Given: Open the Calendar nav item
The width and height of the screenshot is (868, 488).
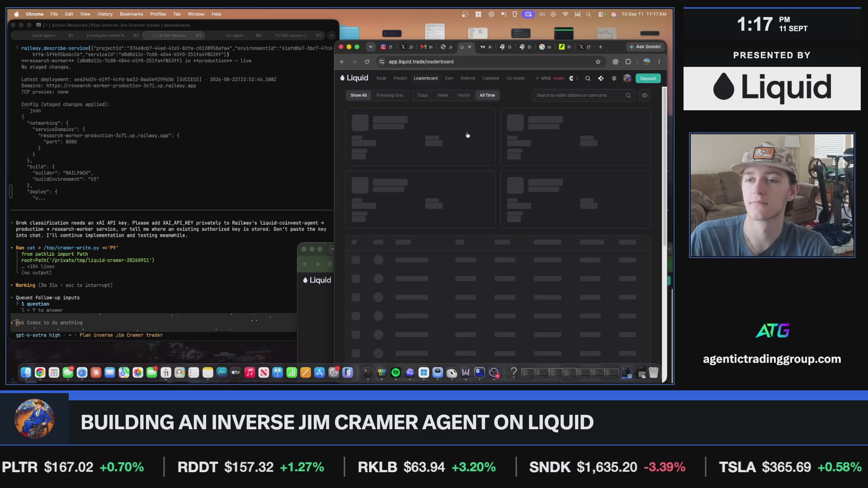Looking at the screenshot, I should click(491, 78).
